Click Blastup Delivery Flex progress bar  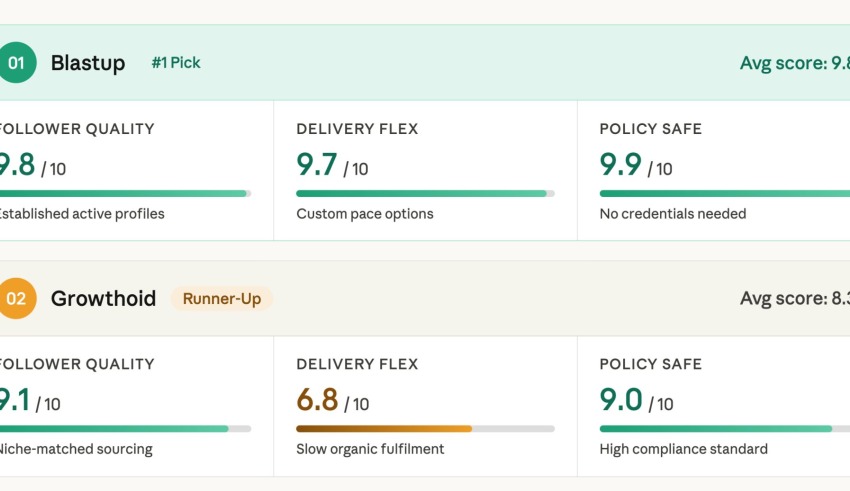click(x=425, y=194)
